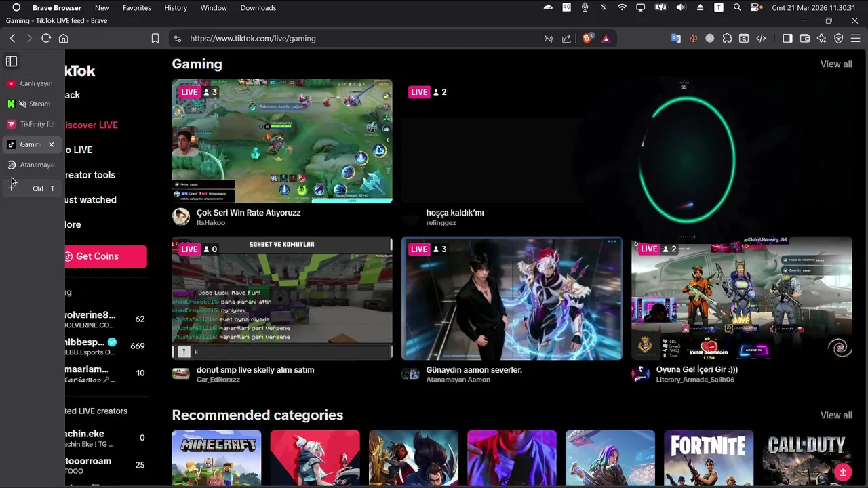The width and height of the screenshot is (868, 488).
Task: Toggle the no-autoplay media icon in address bar
Action: (x=548, y=39)
